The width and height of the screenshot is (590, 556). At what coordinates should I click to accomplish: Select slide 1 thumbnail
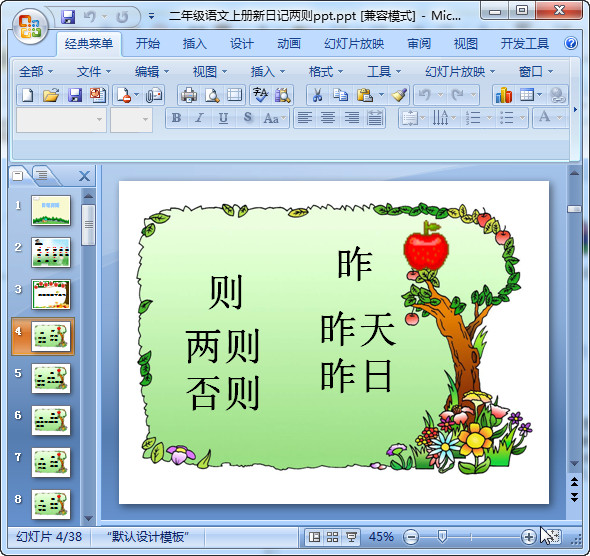(x=51, y=210)
